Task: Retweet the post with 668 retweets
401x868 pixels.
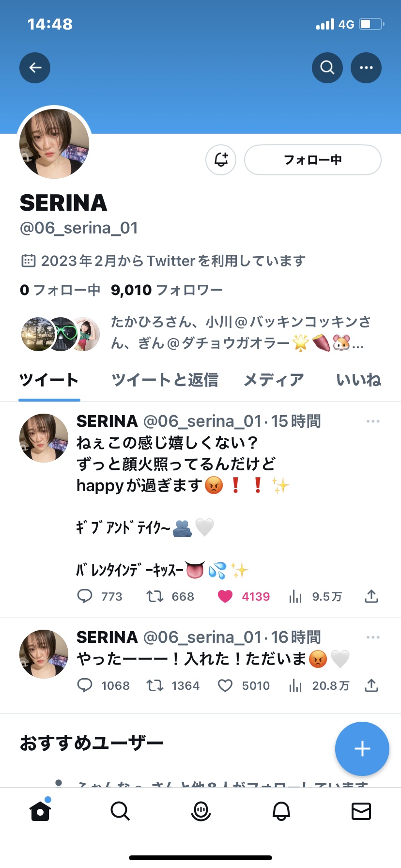Action: click(155, 596)
